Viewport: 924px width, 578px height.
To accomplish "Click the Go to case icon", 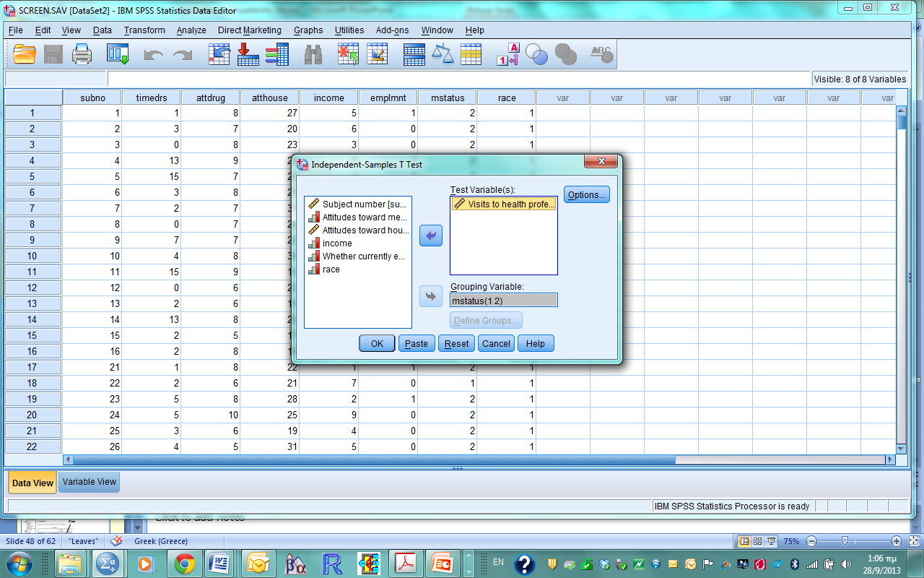I will tap(219, 54).
